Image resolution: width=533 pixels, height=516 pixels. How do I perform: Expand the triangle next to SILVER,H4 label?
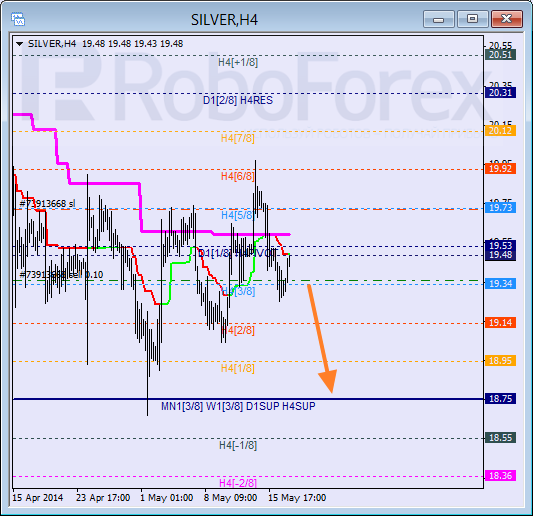[19, 44]
